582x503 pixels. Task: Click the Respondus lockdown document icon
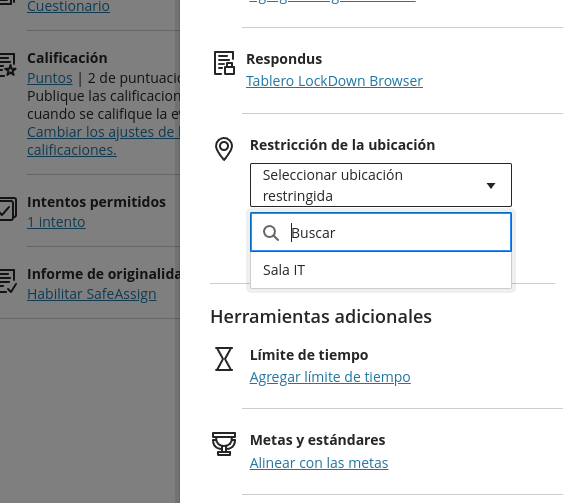(224, 63)
